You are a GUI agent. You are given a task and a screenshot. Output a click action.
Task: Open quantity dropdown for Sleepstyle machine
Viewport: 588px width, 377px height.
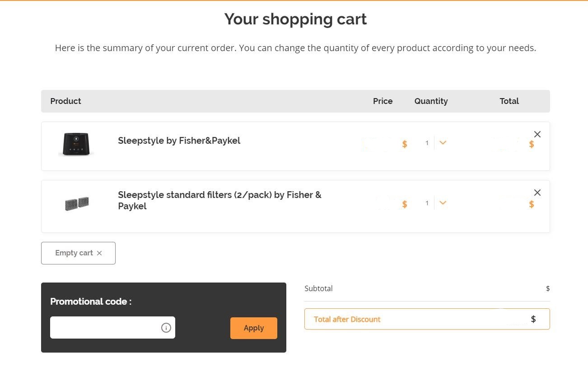[443, 143]
